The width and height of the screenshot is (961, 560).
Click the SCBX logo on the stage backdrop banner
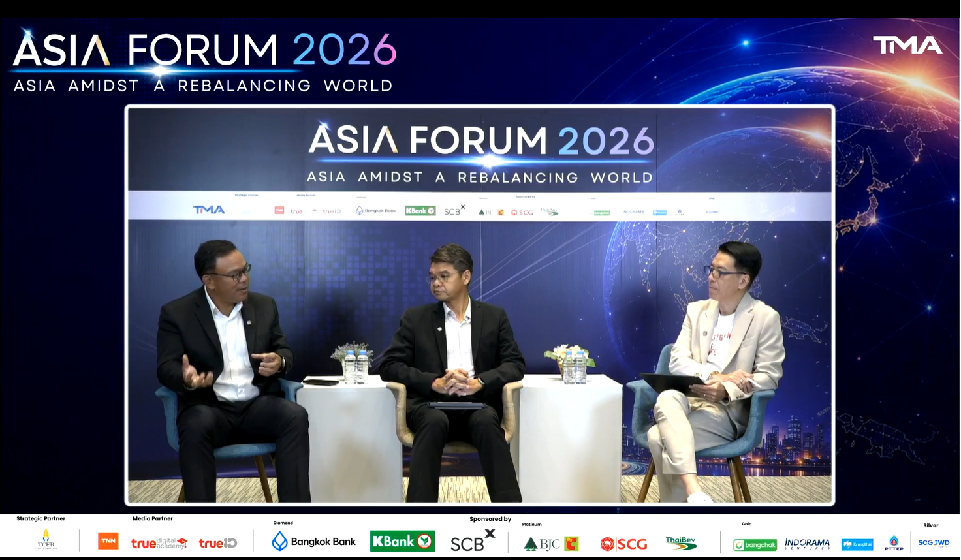pos(454,210)
